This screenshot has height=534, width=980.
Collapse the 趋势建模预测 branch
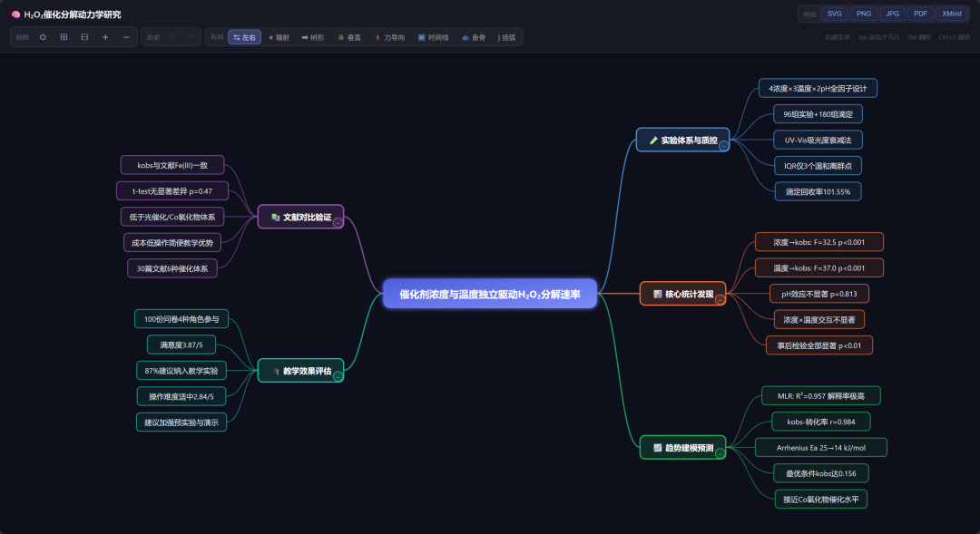point(720,453)
